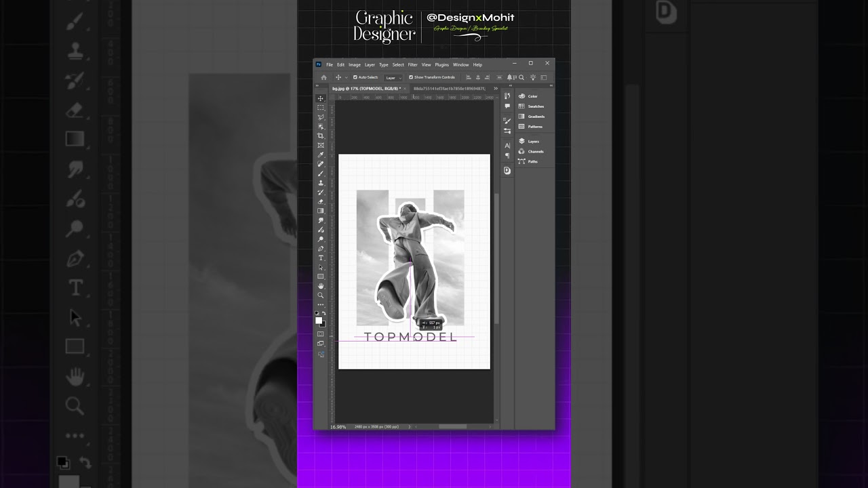Expand the tools panel double-arrow
Screen dimensions: 868x488
pyautogui.click(x=317, y=85)
